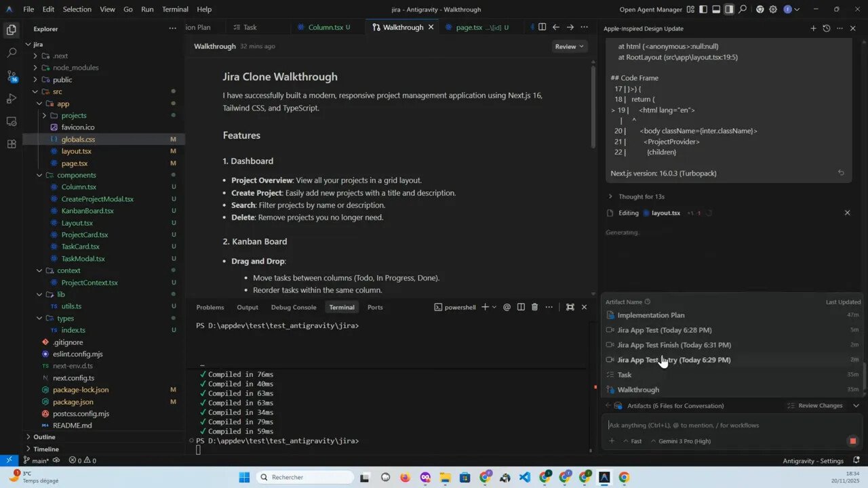
Task: Open Antigravity Settings in the status bar
Action: click(x=813, y=461)
